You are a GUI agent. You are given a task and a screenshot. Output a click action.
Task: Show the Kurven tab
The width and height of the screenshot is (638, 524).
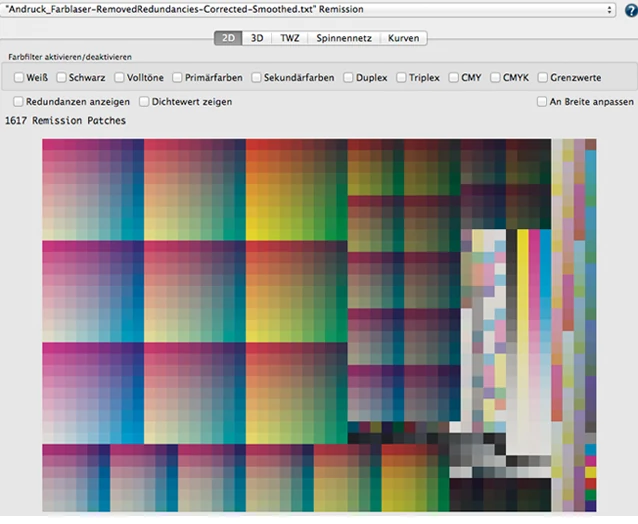(404, 38)
